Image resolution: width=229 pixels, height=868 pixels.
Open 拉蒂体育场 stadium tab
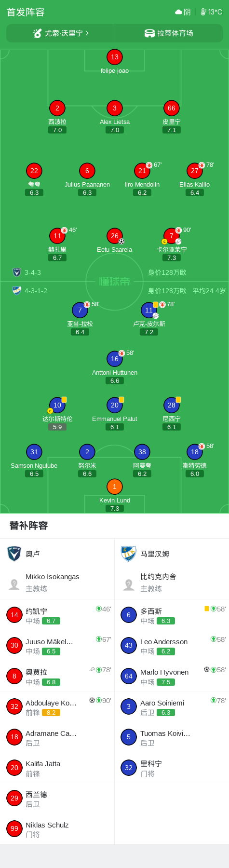pyautogui.click(x=169, y=33)
